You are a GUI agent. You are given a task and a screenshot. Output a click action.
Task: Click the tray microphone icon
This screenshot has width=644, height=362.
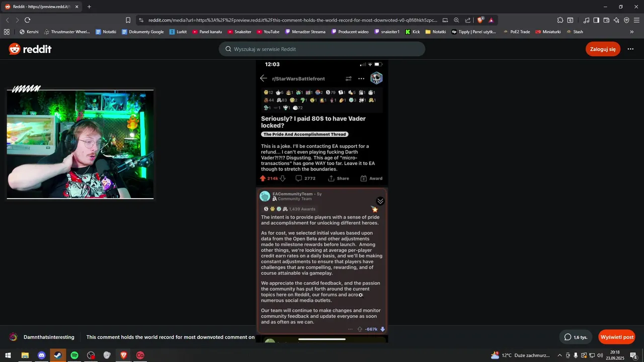[576, 355]
